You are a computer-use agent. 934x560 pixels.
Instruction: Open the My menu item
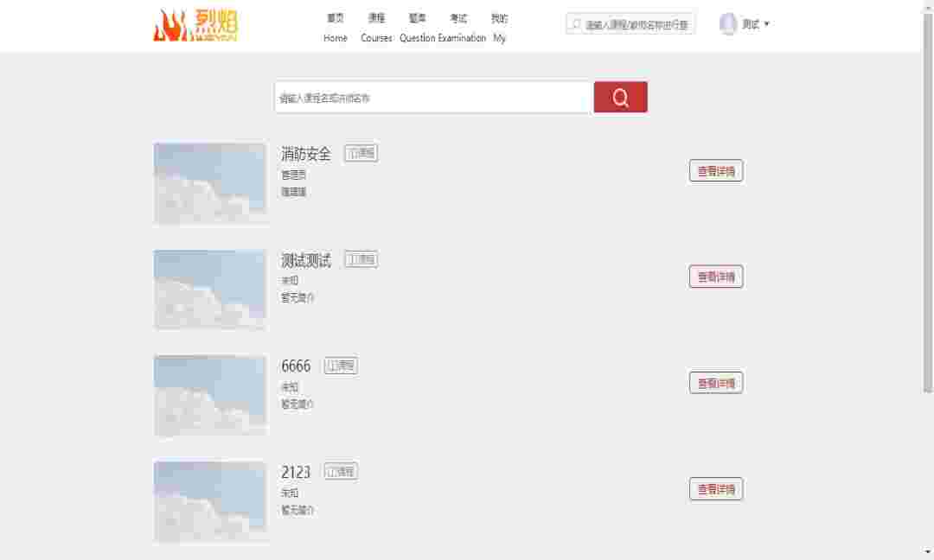(500, 28)
